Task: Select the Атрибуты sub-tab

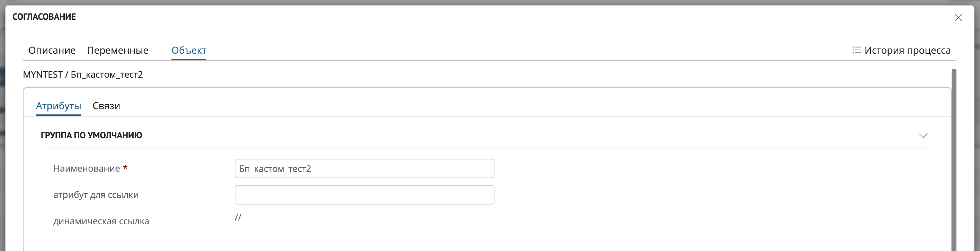Action: (58, 106)
